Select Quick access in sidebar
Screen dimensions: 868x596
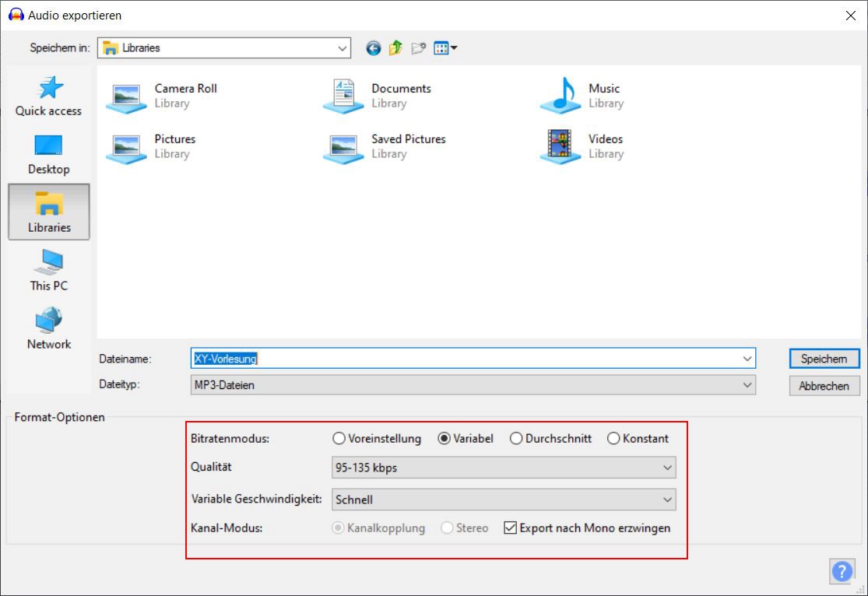point(48,96)
